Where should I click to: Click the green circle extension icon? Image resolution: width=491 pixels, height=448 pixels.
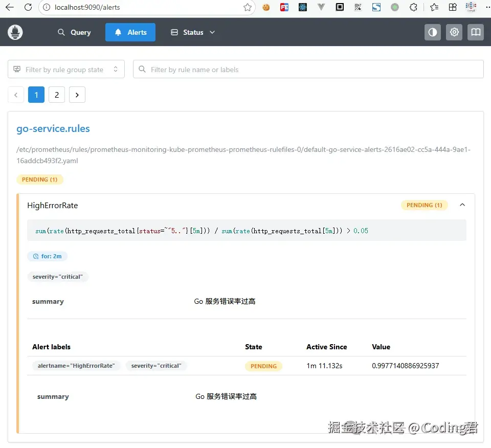395,7
